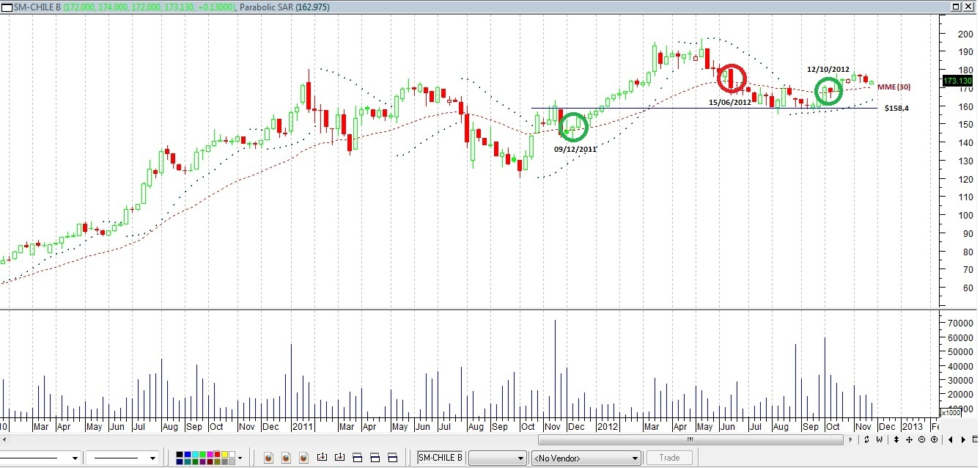The image size is (980, 468).
Task: Click the second chart window icon
Action: click(x=339, y=457)
